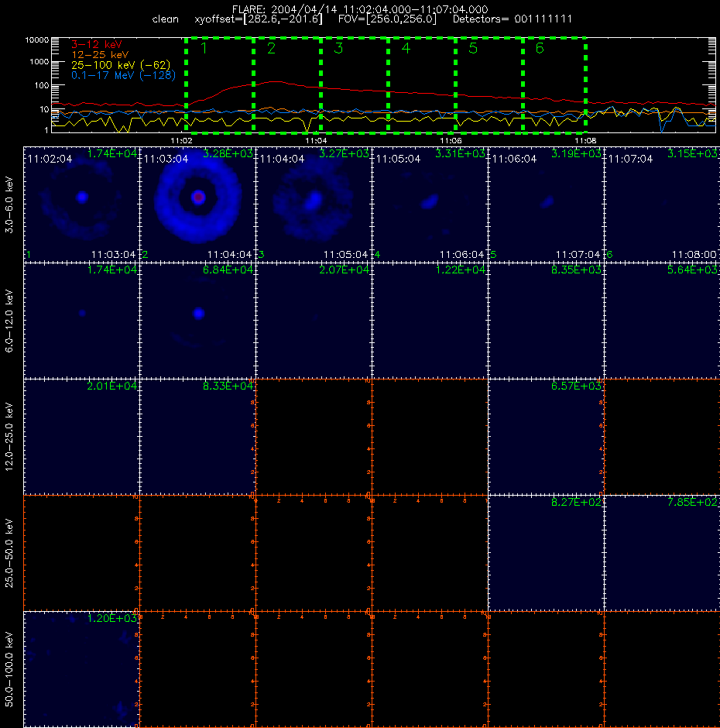Click the red 3-12 keV curve peak
The height and width of the screenshot is (728, 720).
[x=276, y=82]
